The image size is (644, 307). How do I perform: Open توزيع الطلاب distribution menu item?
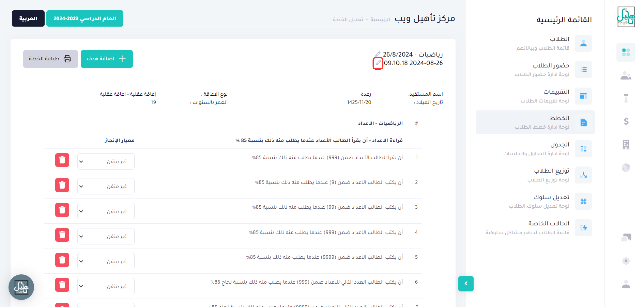[535, 175]
